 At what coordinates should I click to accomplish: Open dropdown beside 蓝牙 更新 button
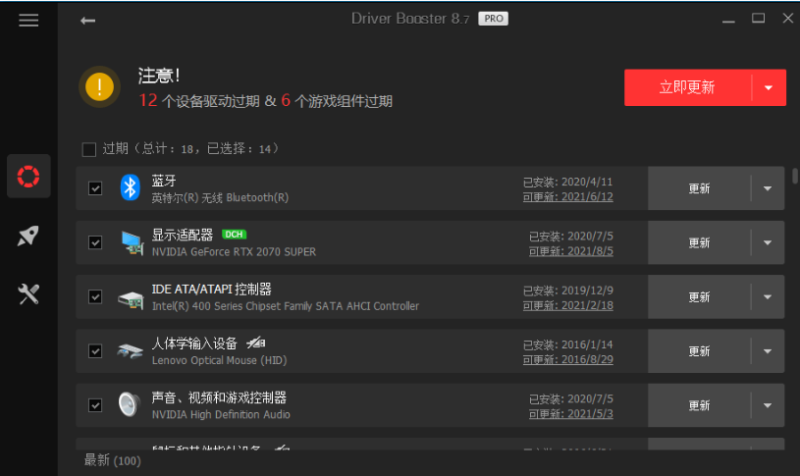click(x=767, y=188)
